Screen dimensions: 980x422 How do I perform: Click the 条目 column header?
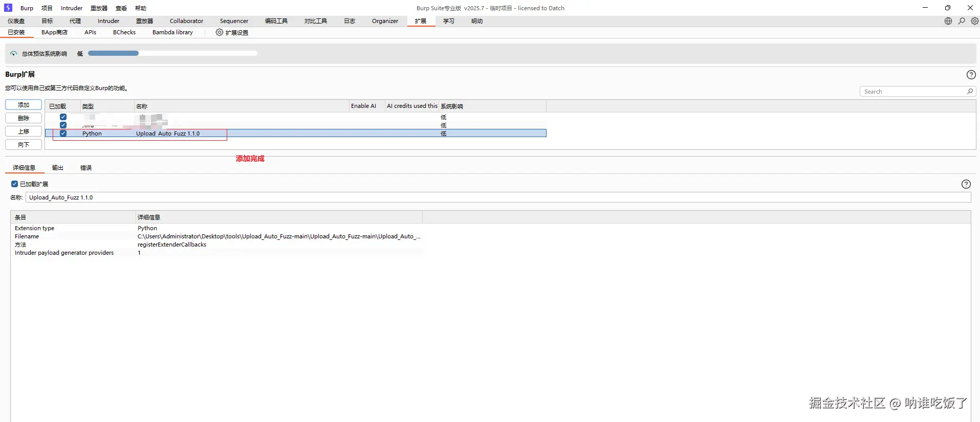pos(73,217)
